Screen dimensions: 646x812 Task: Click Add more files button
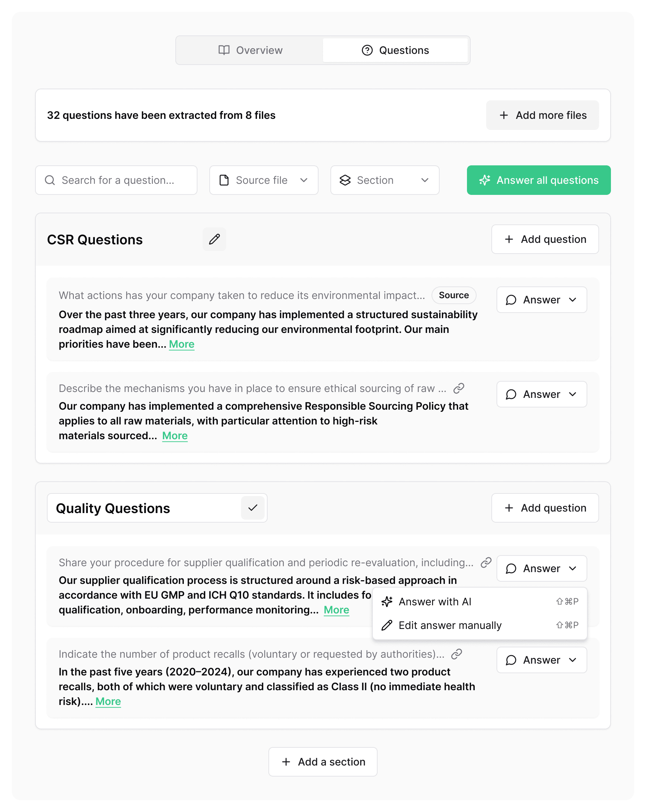coord(542,115)
